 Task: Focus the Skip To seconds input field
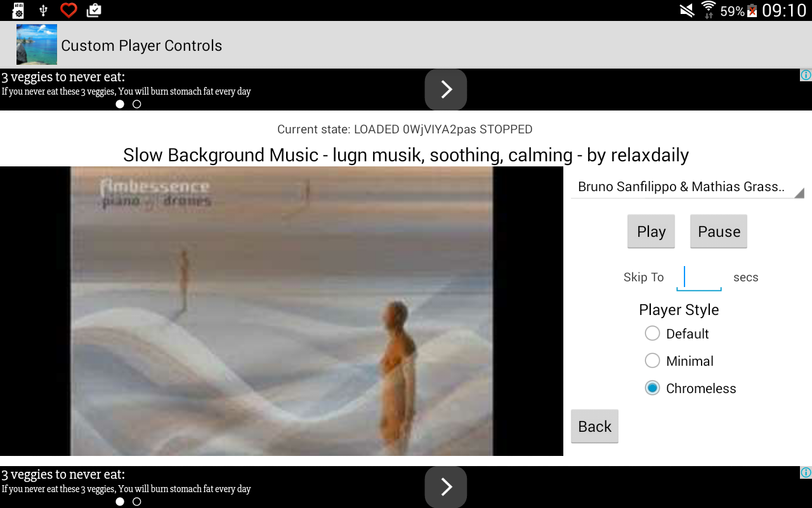click(699, 277)
